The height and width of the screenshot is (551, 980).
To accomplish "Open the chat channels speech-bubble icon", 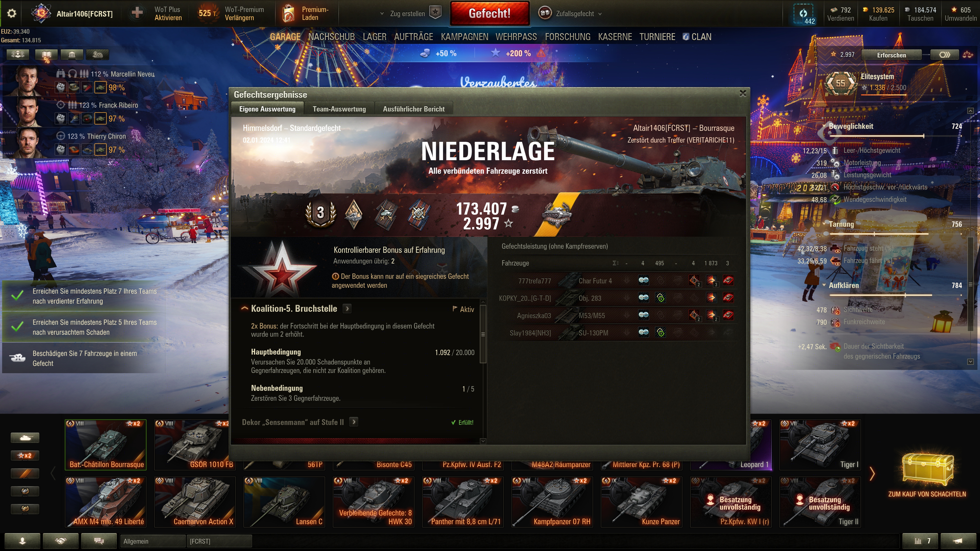I will click(x=99, y=541).
